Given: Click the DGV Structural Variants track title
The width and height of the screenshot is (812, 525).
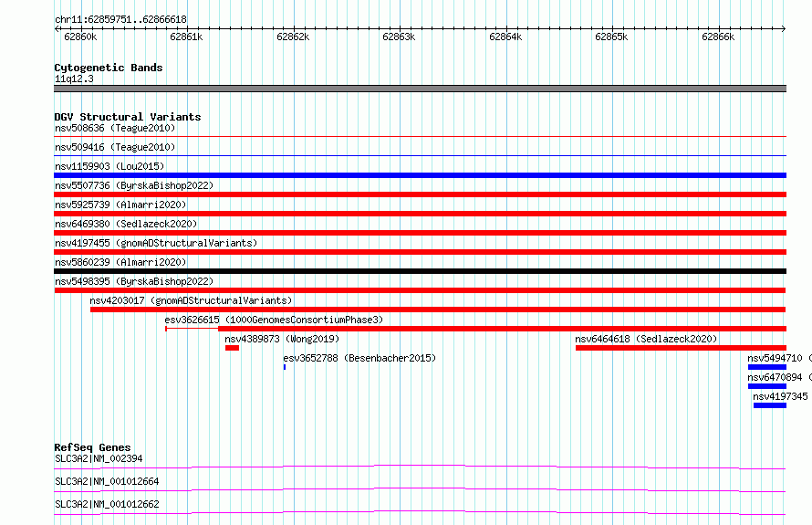Looking at the screenshot, I should pyautogui.click(x=128, y=117).
